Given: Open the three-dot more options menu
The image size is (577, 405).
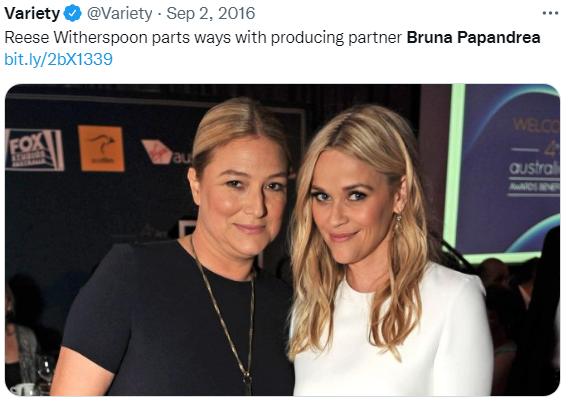Looking at the screenshot, I should click(550, 14).
